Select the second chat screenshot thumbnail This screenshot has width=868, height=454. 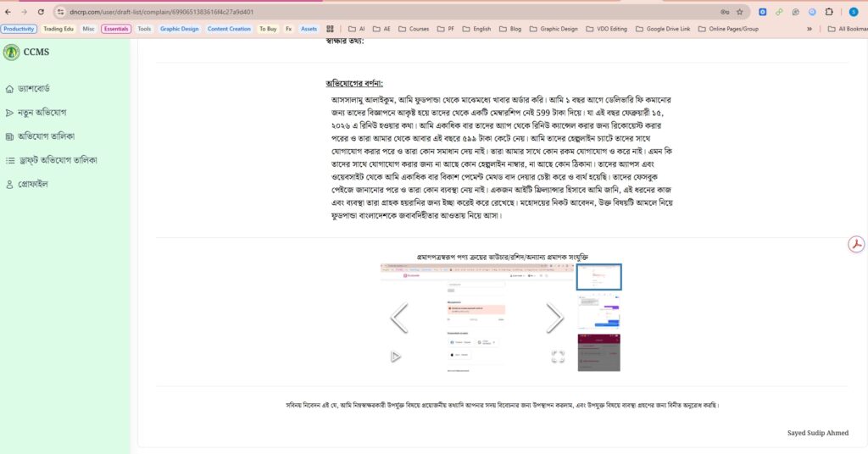598,312
